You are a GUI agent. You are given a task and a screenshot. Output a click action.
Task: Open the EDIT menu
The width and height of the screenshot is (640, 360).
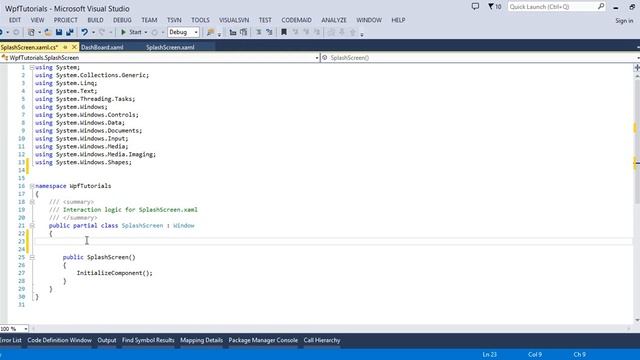coord(15,20)
